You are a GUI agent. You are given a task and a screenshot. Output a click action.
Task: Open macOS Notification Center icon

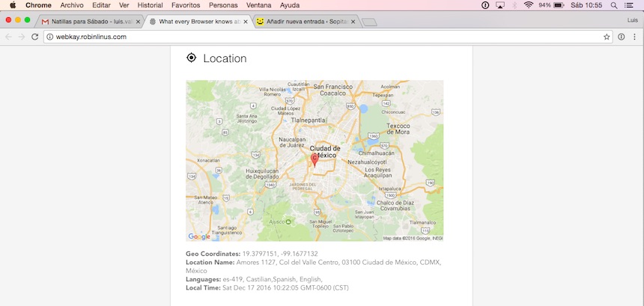click(x=629, y=4)
